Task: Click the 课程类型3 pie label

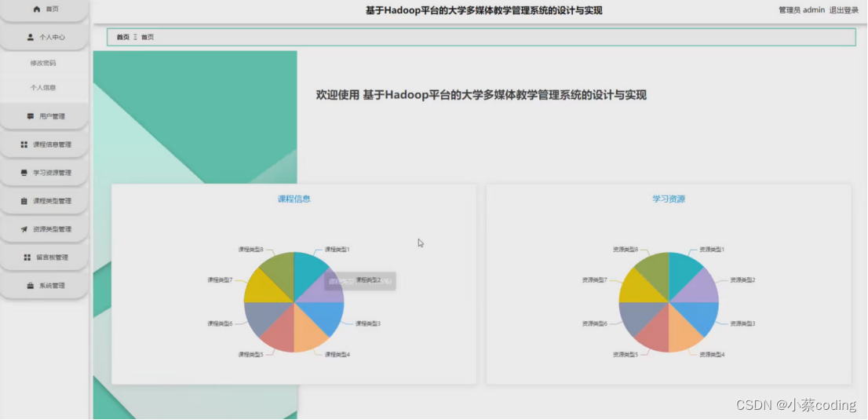Action: (x=368, y=323)
